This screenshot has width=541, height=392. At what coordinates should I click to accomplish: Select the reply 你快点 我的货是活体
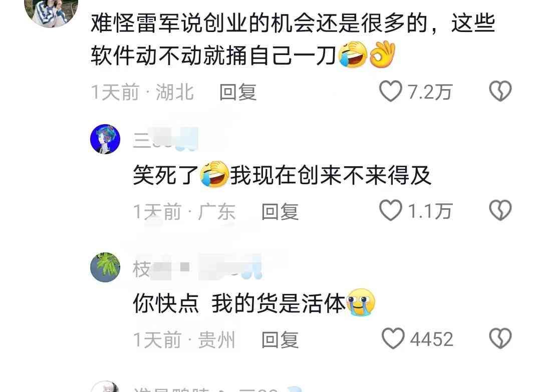click(254, 303)
